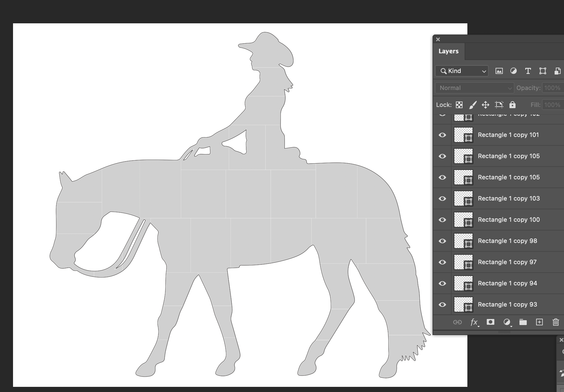The image size is (564, 392).
Task: Close the Layers panel
Action: tap(438, 39)
